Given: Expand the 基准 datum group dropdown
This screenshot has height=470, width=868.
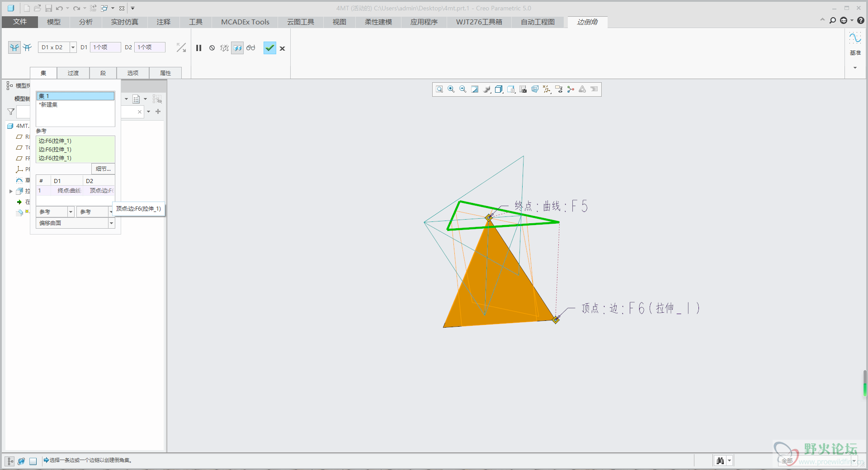Looking at the screenshot, I should pyautogui.click(x=855, y=68).
